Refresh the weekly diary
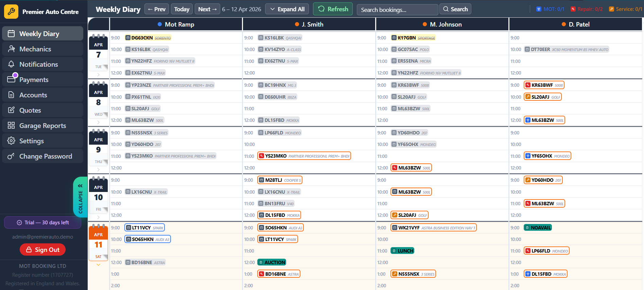This screenshot has height=290, width=644. click(333, 9)
